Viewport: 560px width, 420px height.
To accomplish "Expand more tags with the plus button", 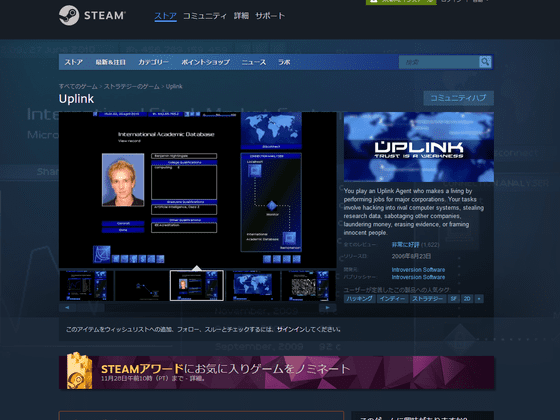I will [479, 299].
